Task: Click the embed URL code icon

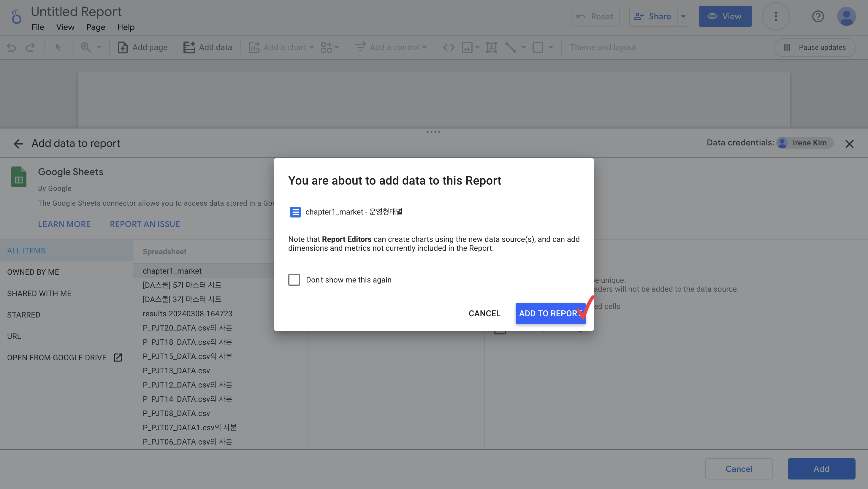Action: coord(449,47)
